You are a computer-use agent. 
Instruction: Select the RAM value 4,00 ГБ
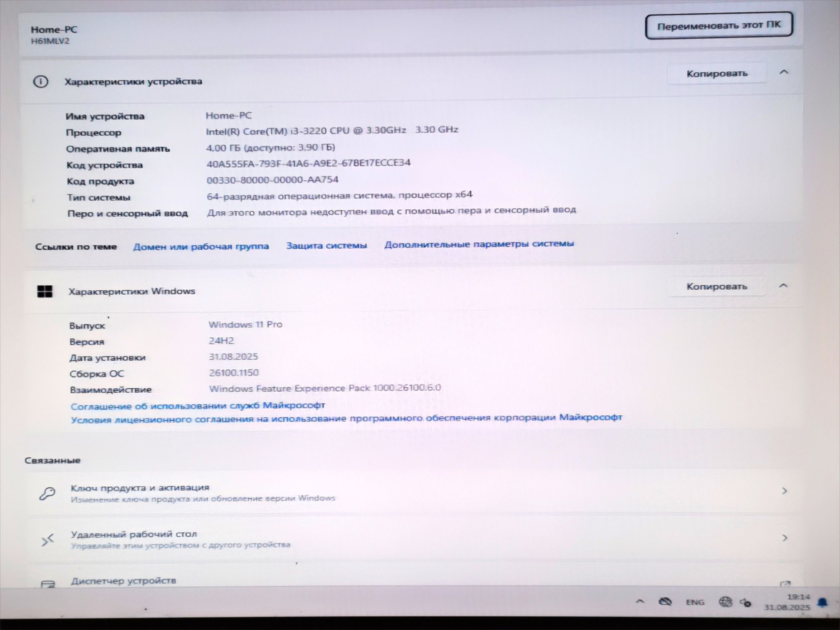[270, 147]
